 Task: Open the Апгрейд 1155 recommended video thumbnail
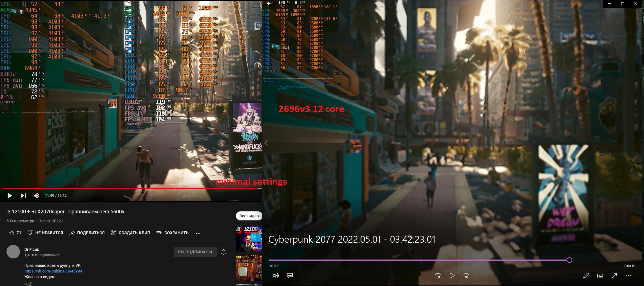249,268
